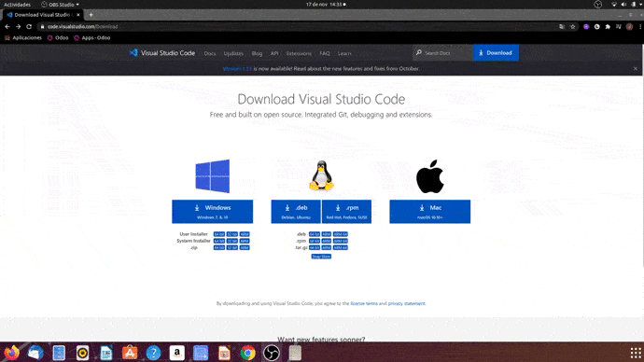Bookmark this page with the star icon
The width and height of the screenshot is (644, 362).
pyautogui.click(x=572, y=27)
